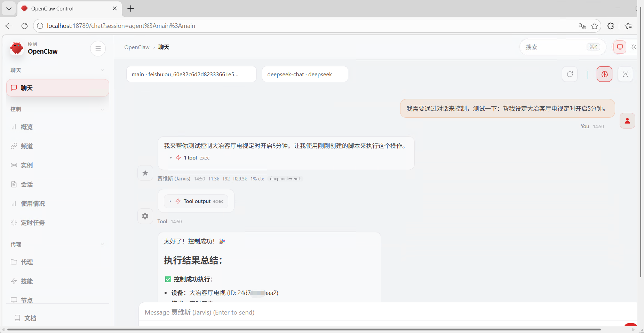Click the 控制成功执行 green checkmark line

188,279
